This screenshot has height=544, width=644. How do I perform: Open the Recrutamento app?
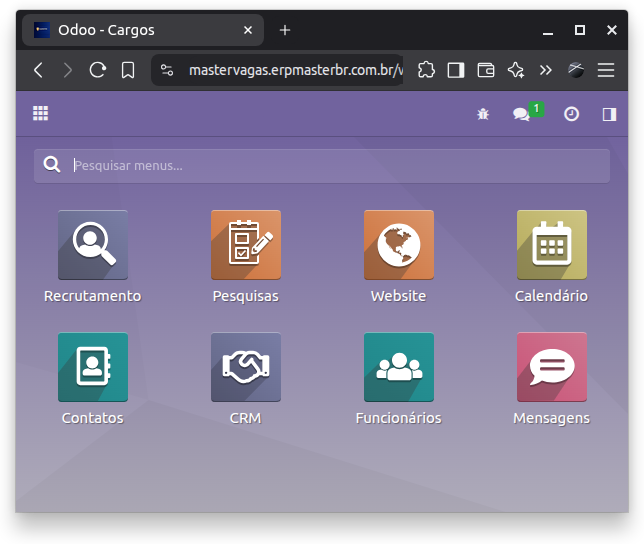click(x=93, y=245)
